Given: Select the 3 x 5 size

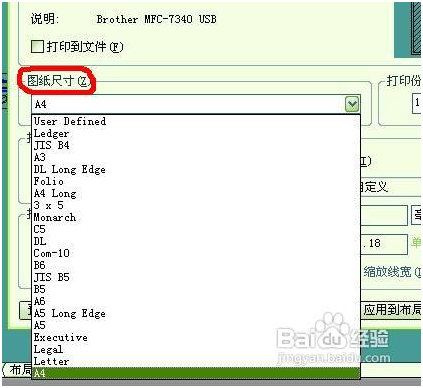Looking at the screenshot, I should (x=196, y=205).
